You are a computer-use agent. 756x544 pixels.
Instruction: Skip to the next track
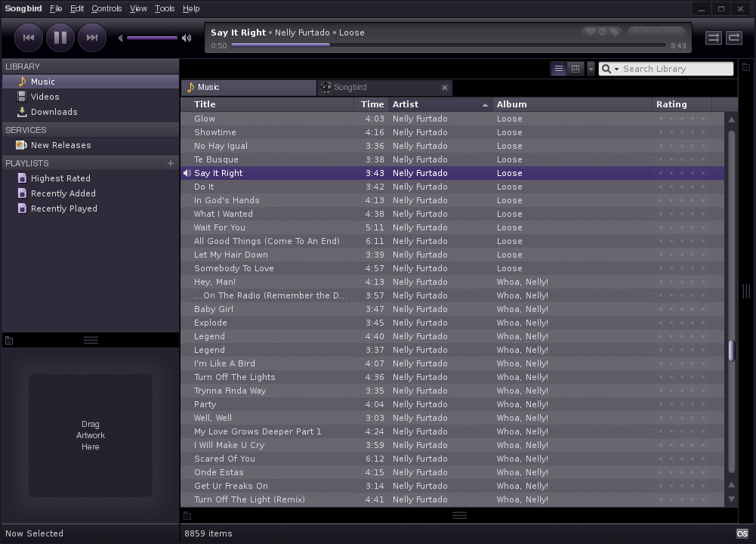click(x=92, y=37)
